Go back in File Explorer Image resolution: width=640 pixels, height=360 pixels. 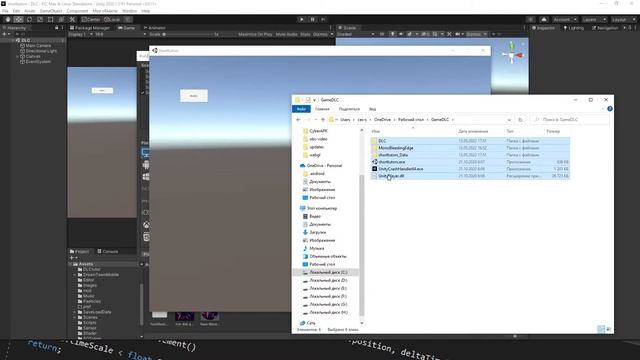point(298,120)
